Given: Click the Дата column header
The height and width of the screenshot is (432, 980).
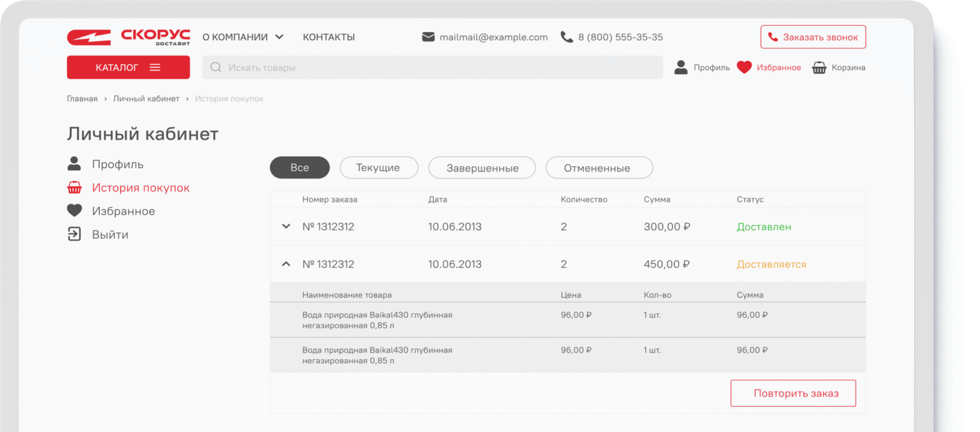Looking at the screenshot, I should coord(438,199).
